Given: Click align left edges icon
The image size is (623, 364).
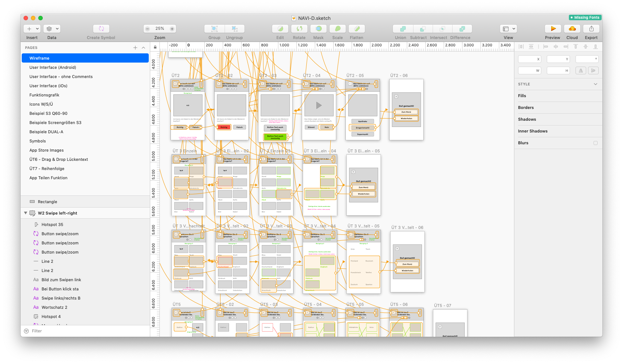Looking at the screenshot, I should tap(546, 47).
